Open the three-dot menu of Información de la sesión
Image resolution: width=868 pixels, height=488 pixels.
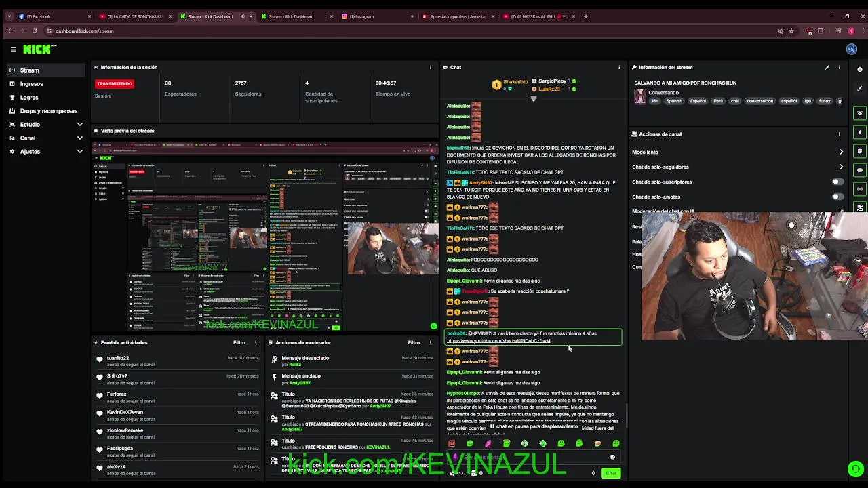(430, 67)
